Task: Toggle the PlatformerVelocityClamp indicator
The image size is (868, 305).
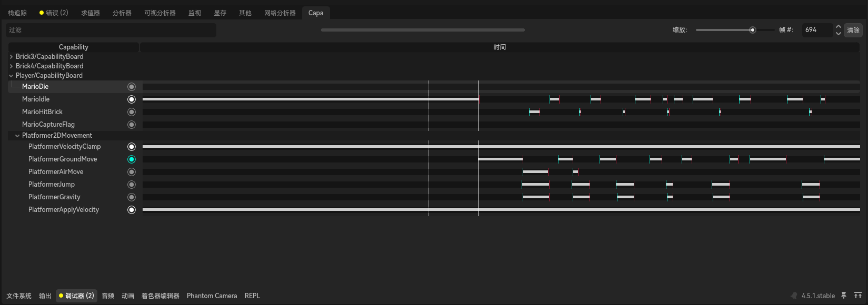Action: [x=132, y=147]
